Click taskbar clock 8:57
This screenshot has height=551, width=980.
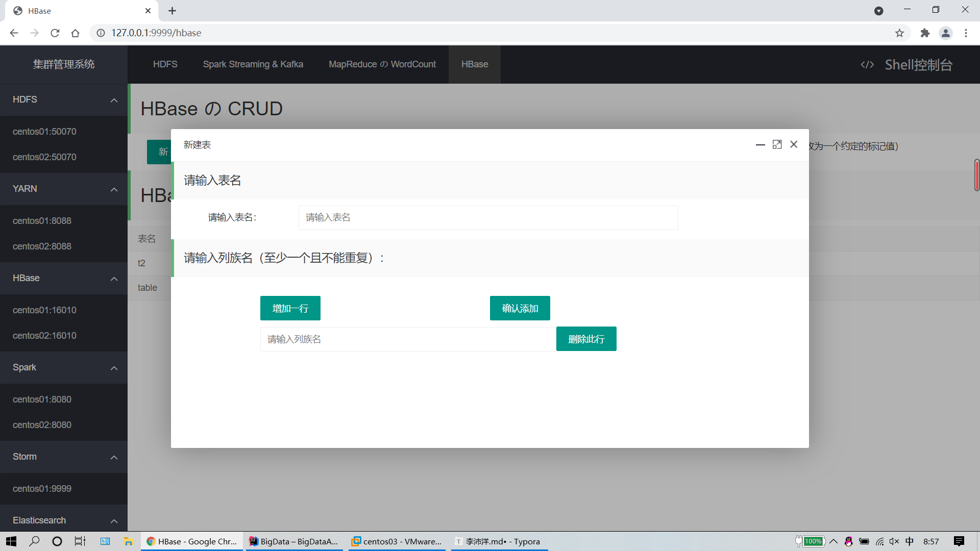click(x=931, y=541)
